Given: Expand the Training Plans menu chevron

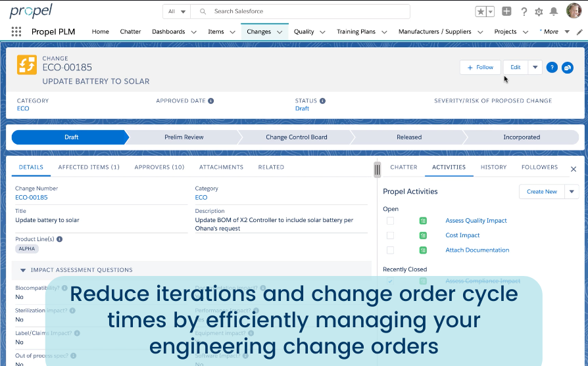Looking at the screenshot, I should [384, 32].
